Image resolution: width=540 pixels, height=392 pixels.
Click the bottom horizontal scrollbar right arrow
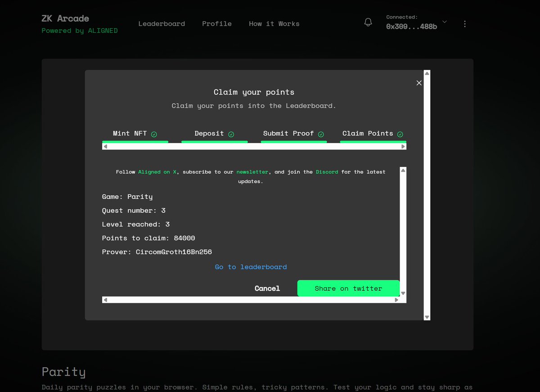pyautogui.click(x=396, y=300)
